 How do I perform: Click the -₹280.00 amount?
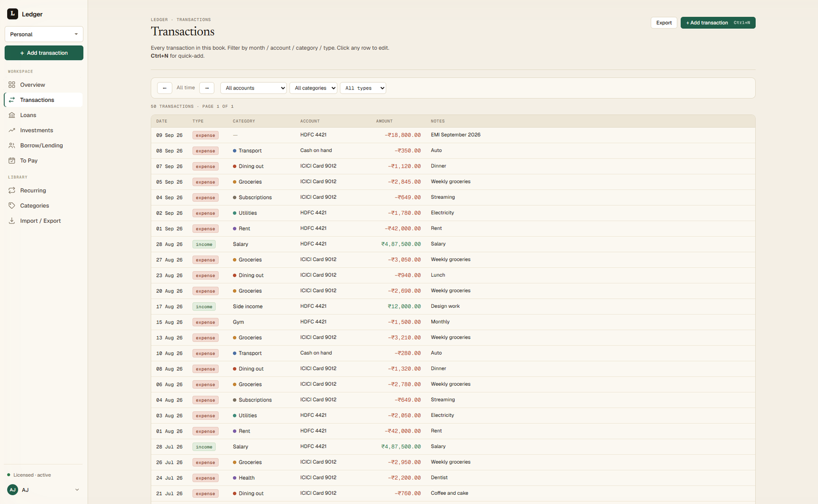click(x=407, y=353)
